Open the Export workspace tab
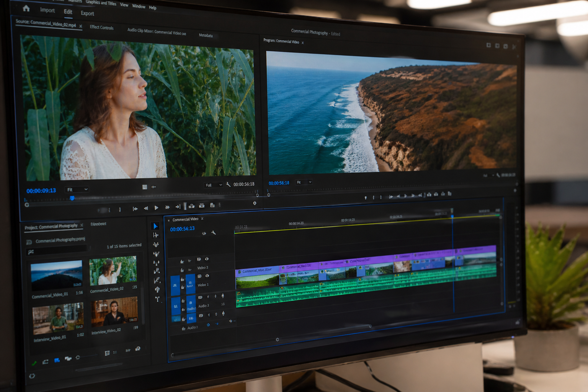The image size is (588, 392). point(87,13)
